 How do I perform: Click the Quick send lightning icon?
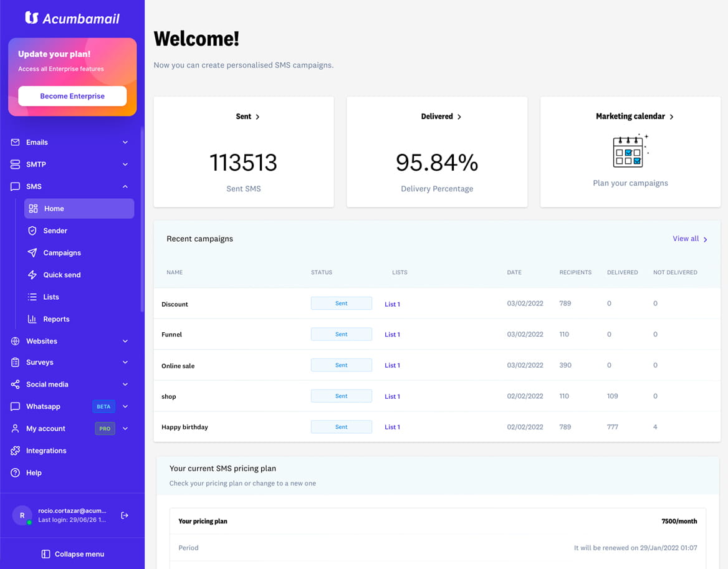(32, 275)
